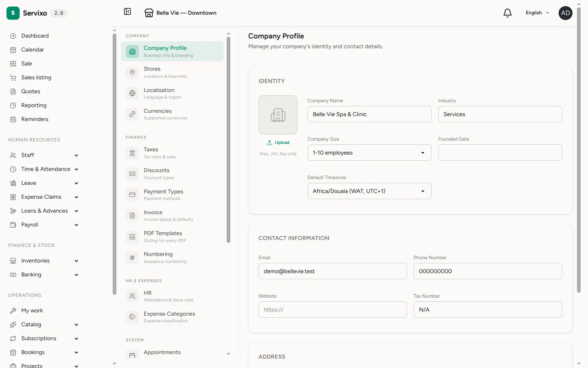Expand the Bookings chevron
This screenshot has height=368, width=588.
click(76, 352)
